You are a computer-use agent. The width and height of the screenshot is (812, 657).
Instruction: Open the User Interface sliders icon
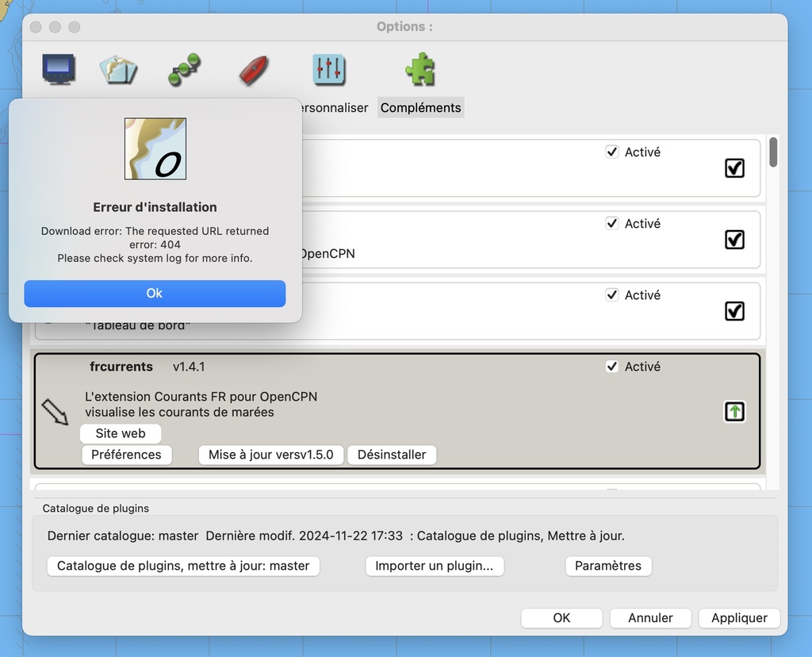[x=328, y=70]
